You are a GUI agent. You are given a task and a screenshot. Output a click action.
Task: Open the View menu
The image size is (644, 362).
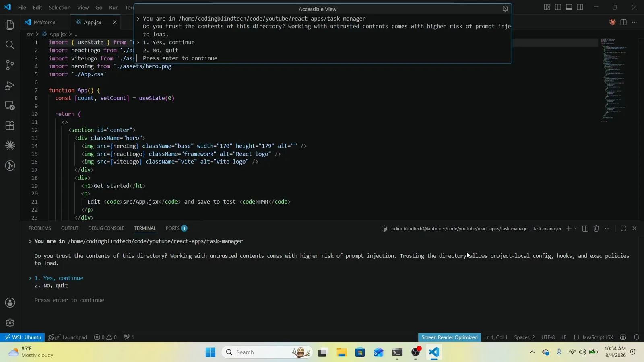tap(83, 7)
